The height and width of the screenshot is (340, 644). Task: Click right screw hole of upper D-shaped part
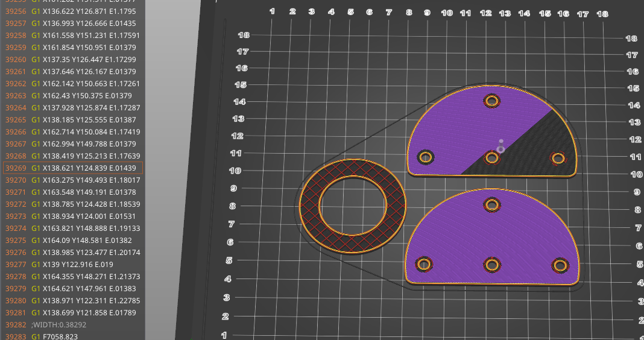tap(558, 159)
